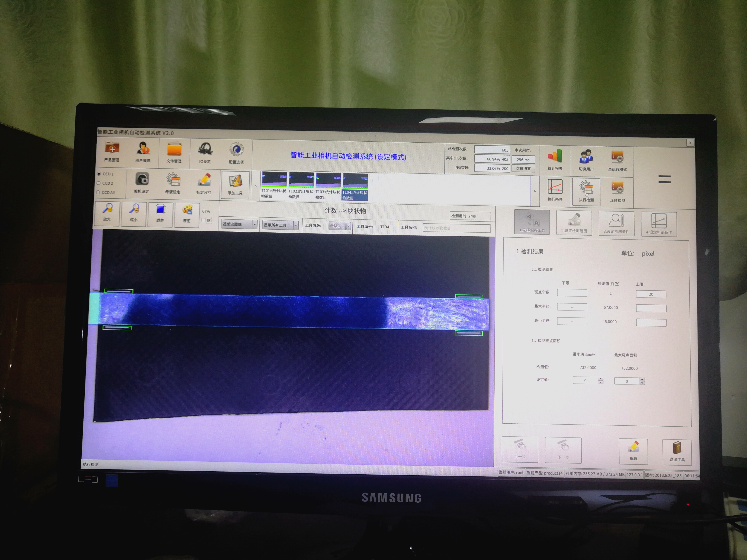Click the 次数清零 reset count button
Image resolution: width=747 pixels, height=560 pixels.
pos(523,168)
